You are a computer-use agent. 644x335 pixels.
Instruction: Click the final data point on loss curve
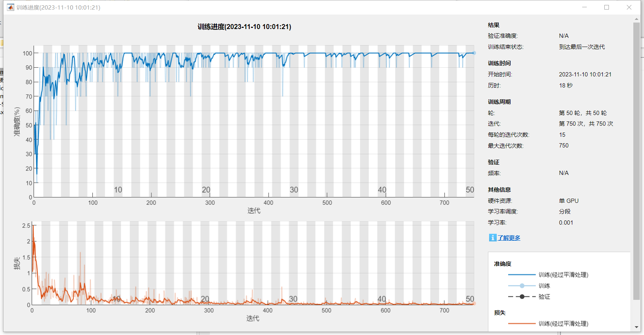tap(474, 304)
